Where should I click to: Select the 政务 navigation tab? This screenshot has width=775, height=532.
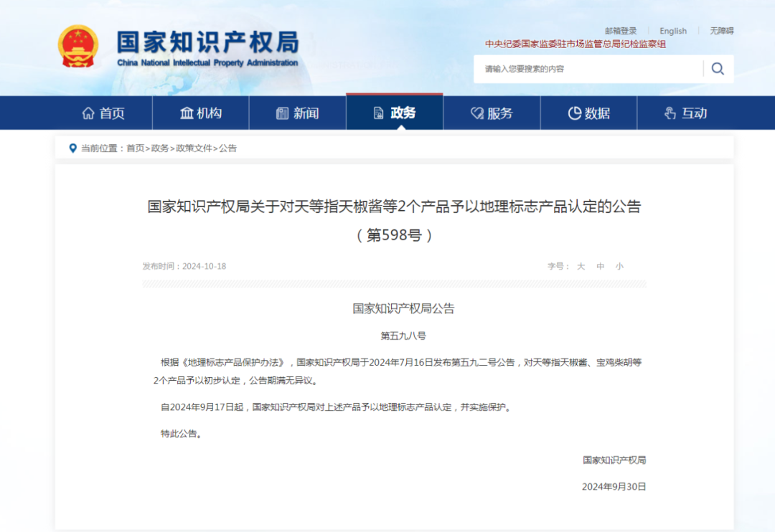395,112
